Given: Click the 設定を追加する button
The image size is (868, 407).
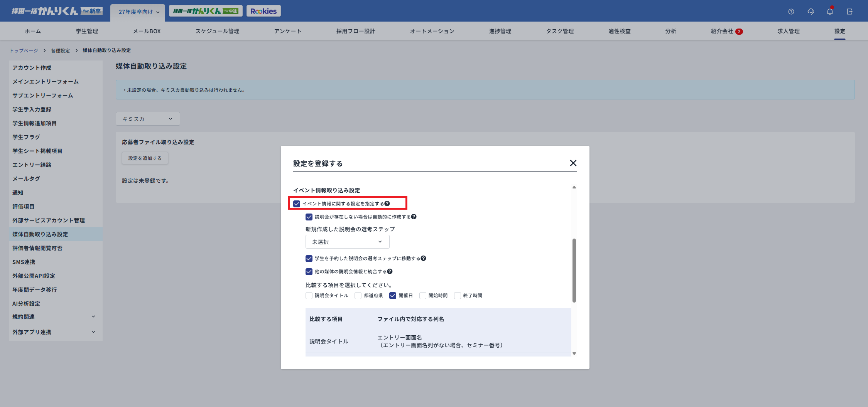Looking at the screenshot, I should pos(145,158).
